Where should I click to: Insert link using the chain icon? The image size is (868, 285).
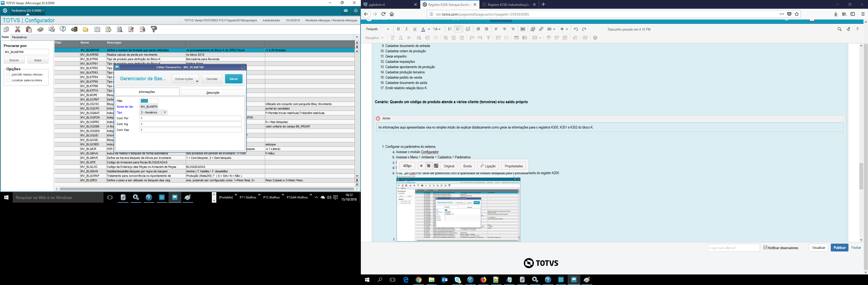pyautogui.click(x=541, y=29)
